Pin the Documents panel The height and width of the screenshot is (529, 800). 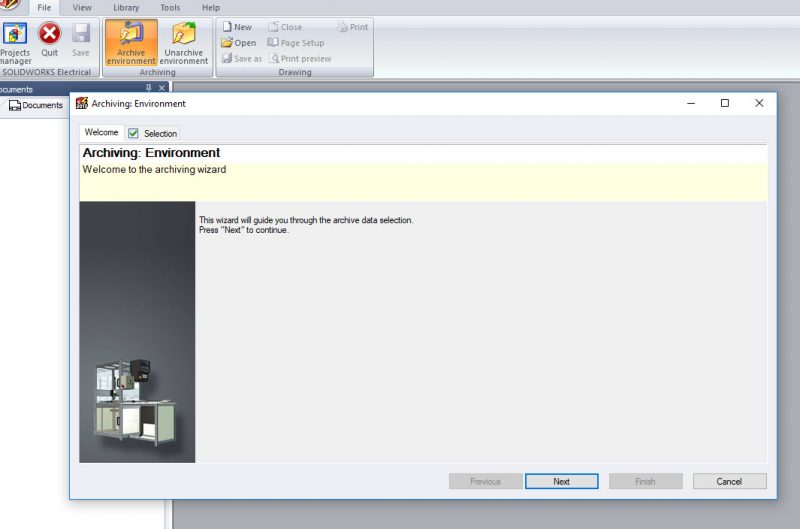coord(148,88)
